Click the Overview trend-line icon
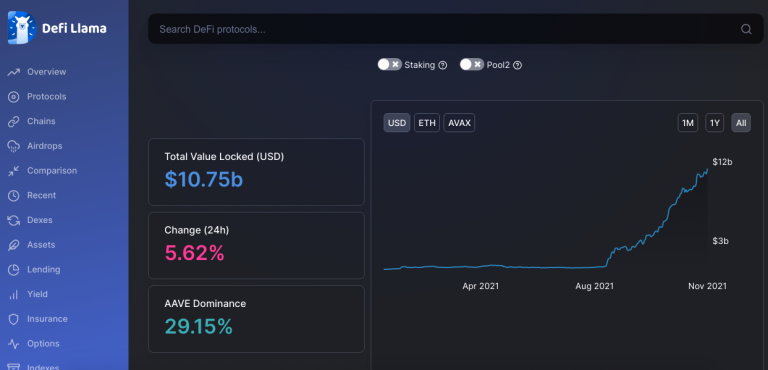The height and width of the screenshot is (370, 768). (14, 72)
